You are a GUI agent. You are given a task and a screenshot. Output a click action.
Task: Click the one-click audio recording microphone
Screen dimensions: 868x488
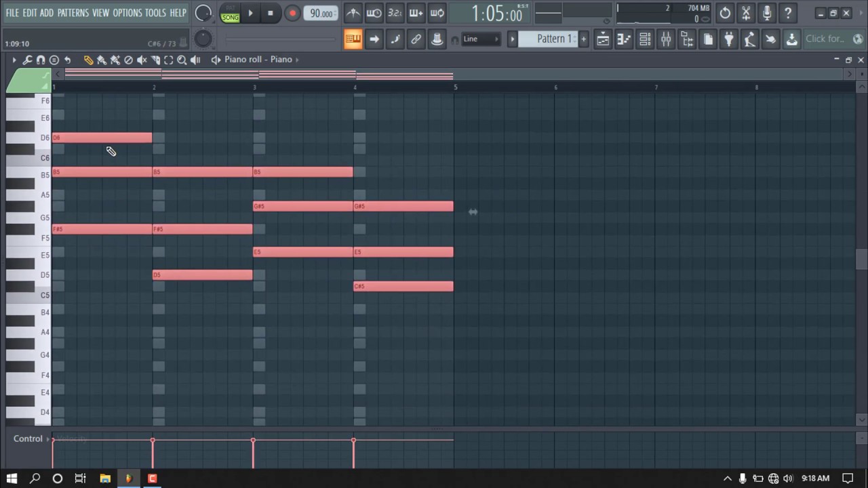(x=767, y=13)
